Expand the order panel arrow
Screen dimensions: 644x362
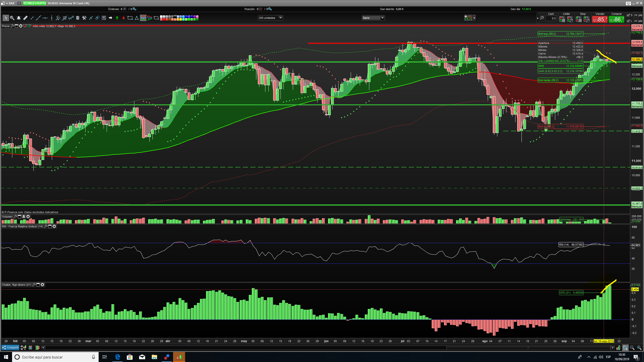pyautogui.click(x=538, y=18)
